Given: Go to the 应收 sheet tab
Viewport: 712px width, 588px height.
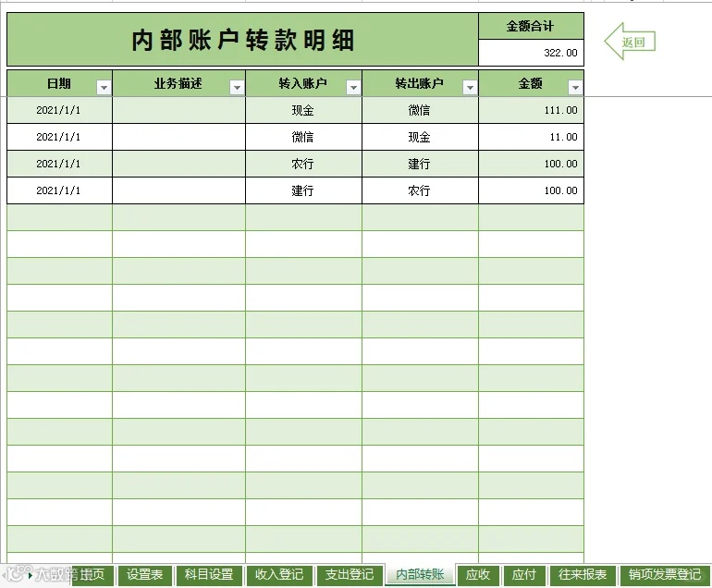Looking at the screenshot, I should (x=478, y=575).
